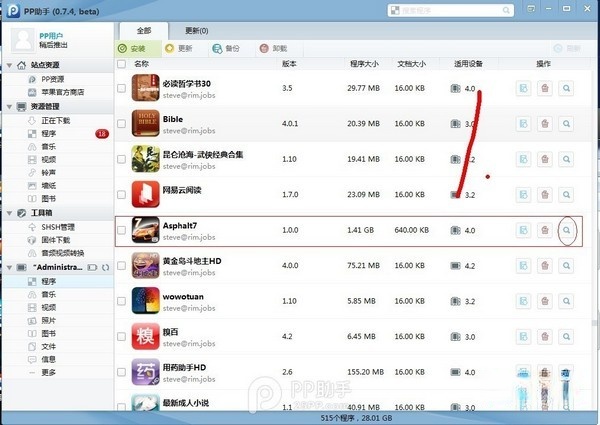Check the 糗百 row checkbox

point(121,337)
